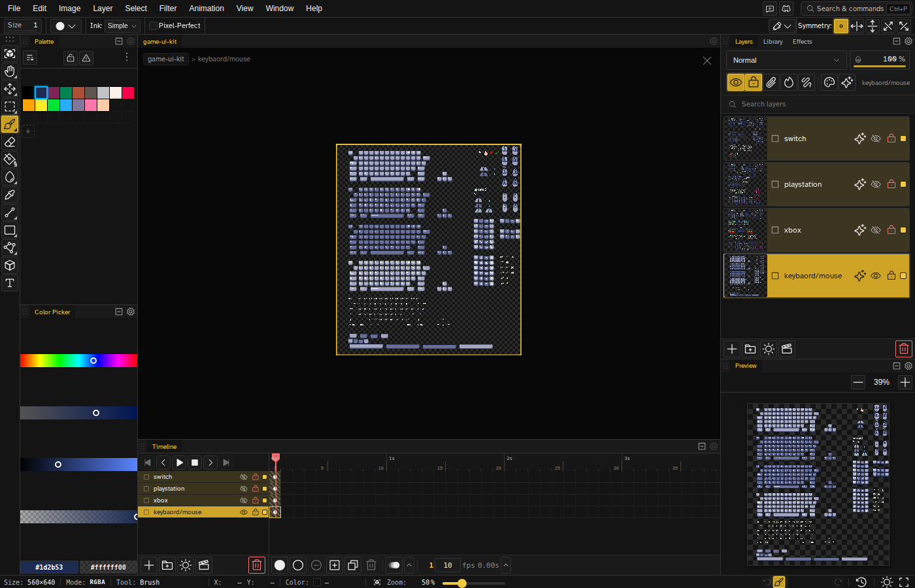
Task: Expand the fps options chevron
Action: click(x=506, y=565)
